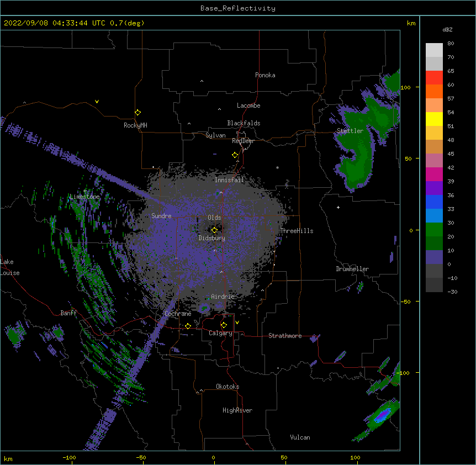Screen dimensions: 476x465
Task: Pick the red 65 dBZ legend swatch
Action: pyautogui.click(x=434, y=78)
